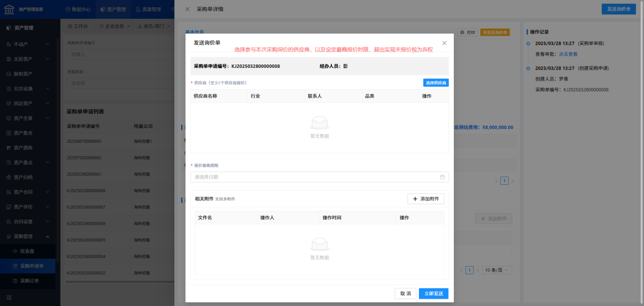The width and height of the screenshot is (644, 306).
Task: Expand the 资产评估 sidebar menu chevron
Action: coord(47,207)
